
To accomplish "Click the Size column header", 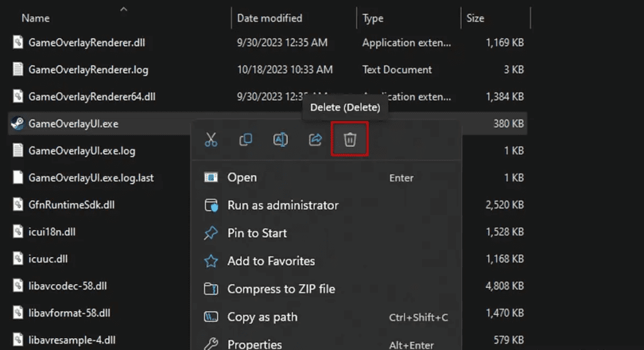I will 475,18.
